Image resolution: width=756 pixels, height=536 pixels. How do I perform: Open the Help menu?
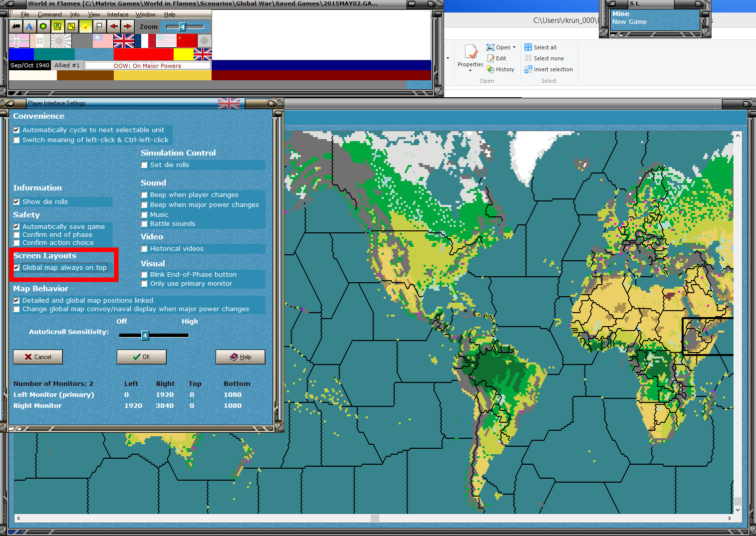coord(170,14)
